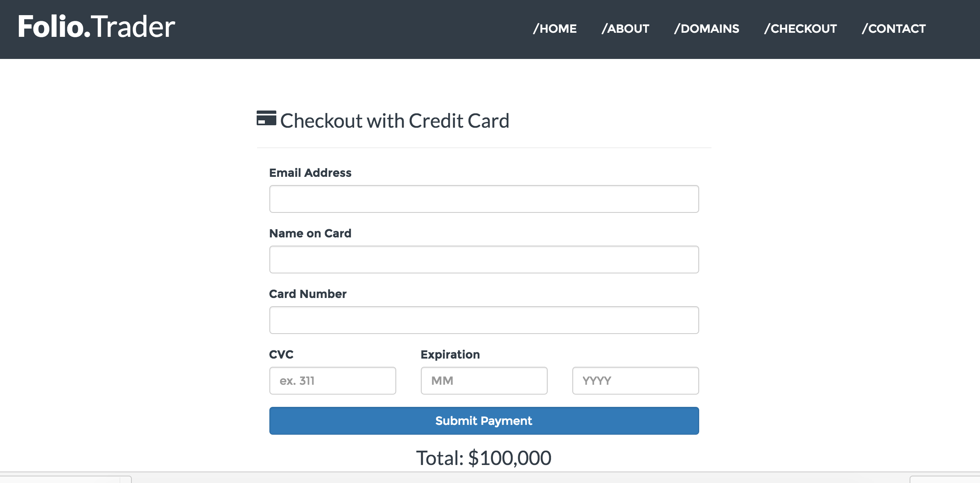The image size is (980, 483).
Task: Focus the Email Address input field
Action: (x=484, y=199)
